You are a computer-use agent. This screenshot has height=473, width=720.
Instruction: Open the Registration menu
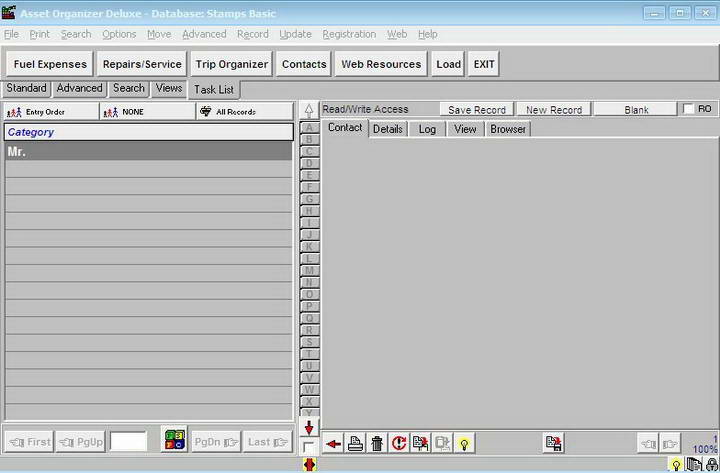(349, 34)
